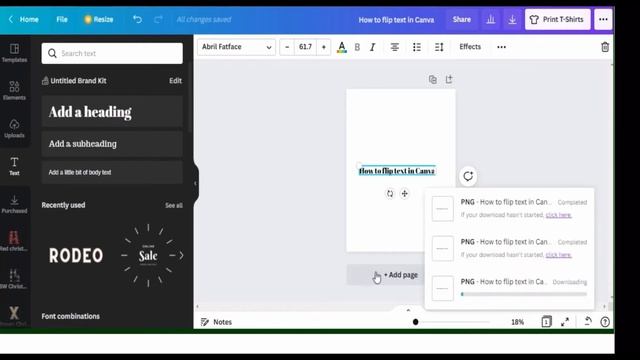640x360 pixels.
Task: Click the downloading PNG progress bar
Action: (x=524, y=294)
